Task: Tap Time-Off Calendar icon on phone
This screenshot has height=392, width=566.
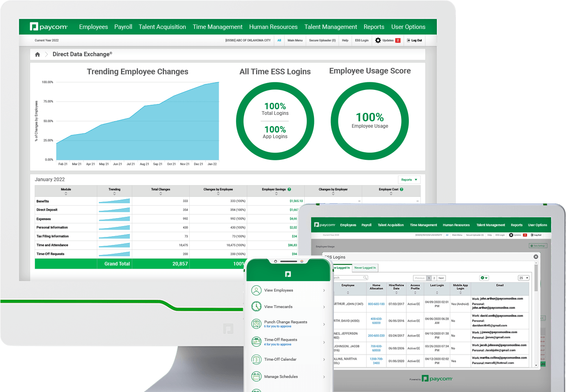Action: [256, 359]
